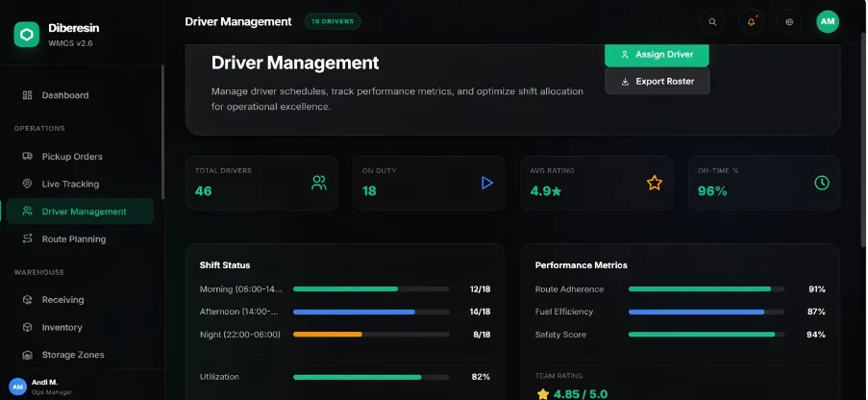The image size is (868, 400).
Task: Click the Receiving box icon in sidebar
Action: coord(27,300)
